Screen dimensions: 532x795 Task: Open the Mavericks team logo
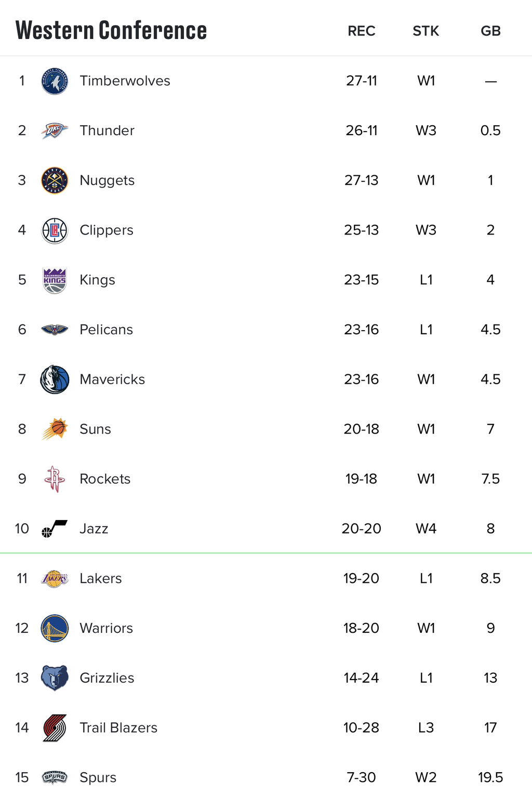[x=55, y=380]
